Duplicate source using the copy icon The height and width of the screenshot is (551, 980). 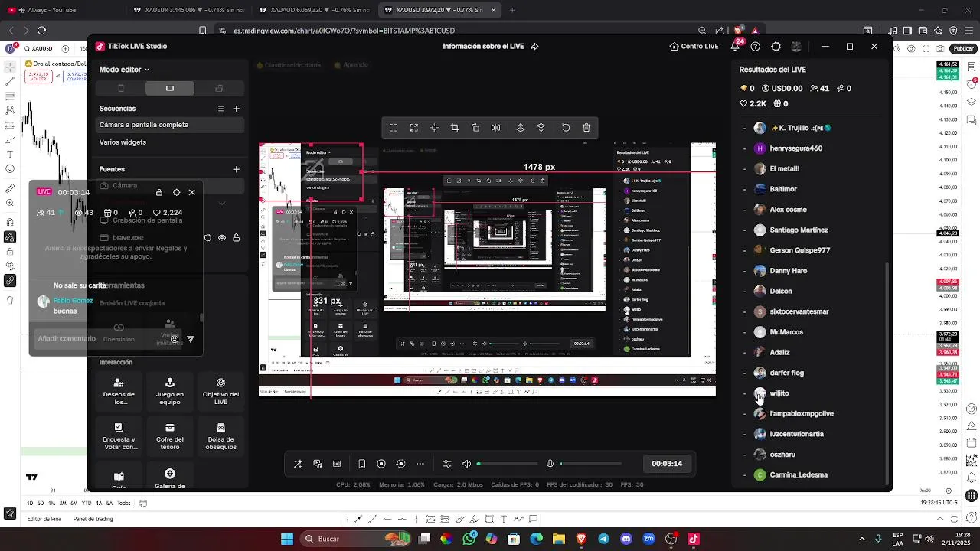pyautogui.click(x=475, y=128)
